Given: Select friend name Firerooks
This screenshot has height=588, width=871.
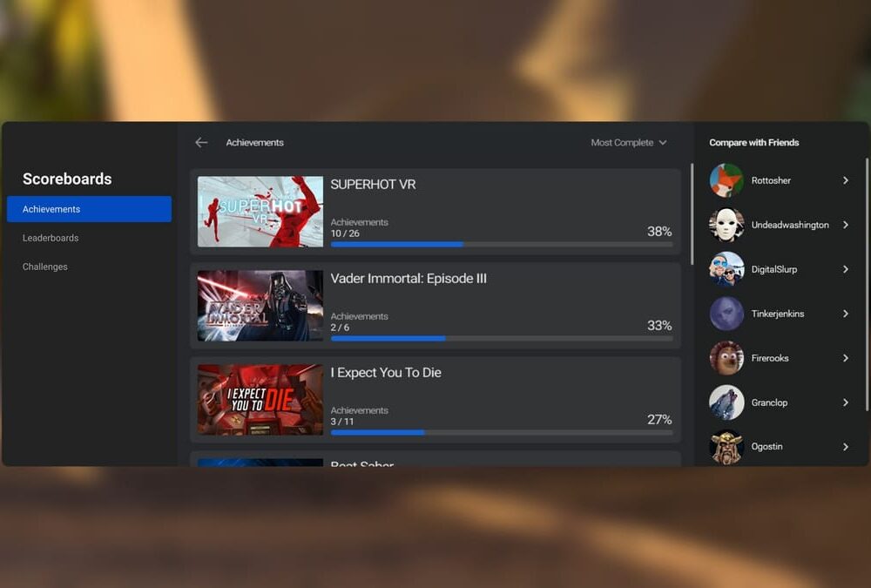Looking at the screenshot, I should point(770,359).
